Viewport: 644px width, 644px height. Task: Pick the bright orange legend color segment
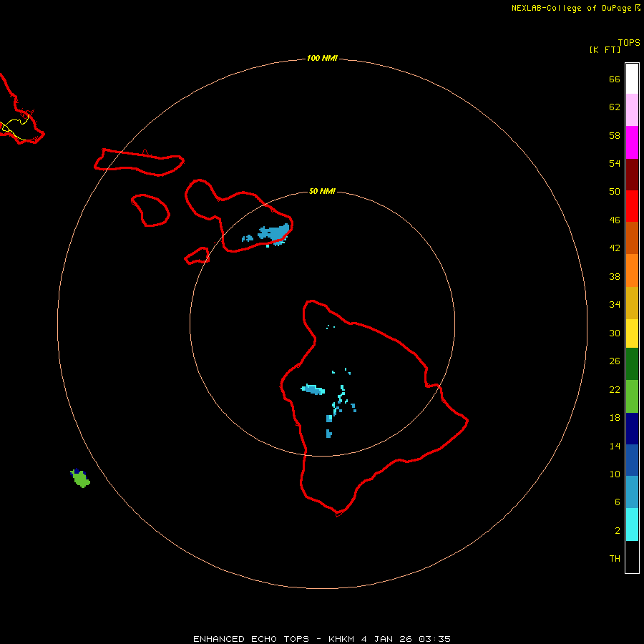(x=632, y=270)
